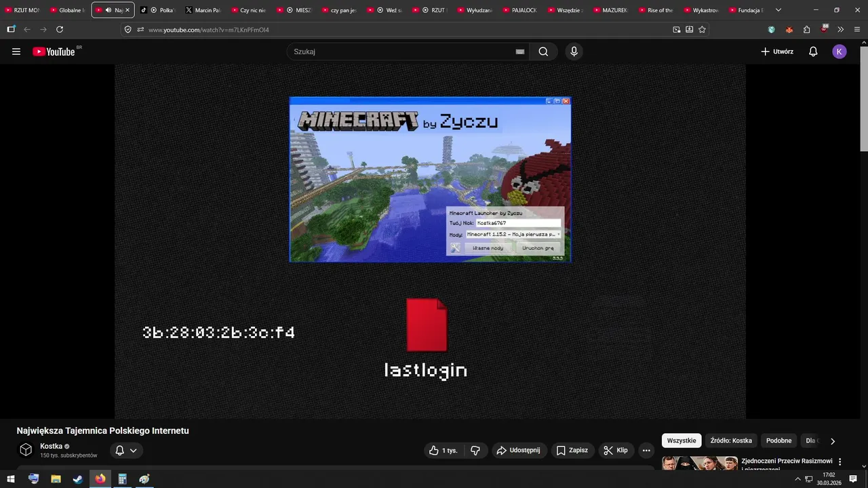868x488 pixels.
Task: Switch to the MAZUREK tab
Action: point(611,10)
